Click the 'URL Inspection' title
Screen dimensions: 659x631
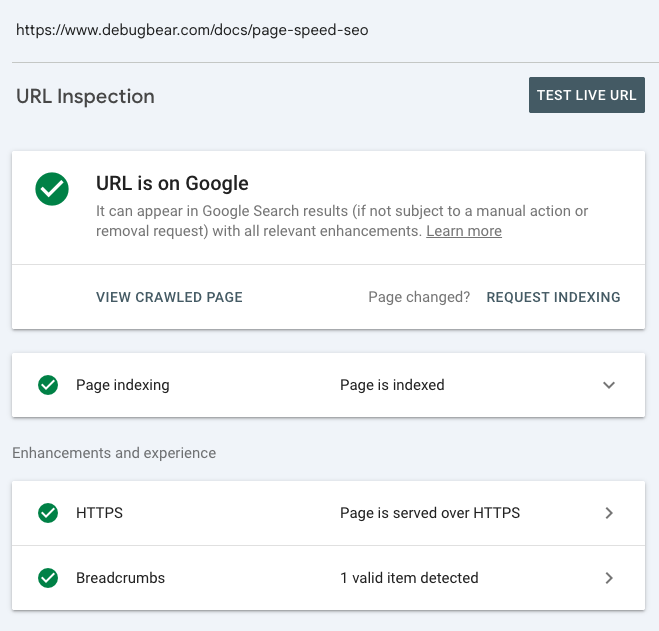85,96
